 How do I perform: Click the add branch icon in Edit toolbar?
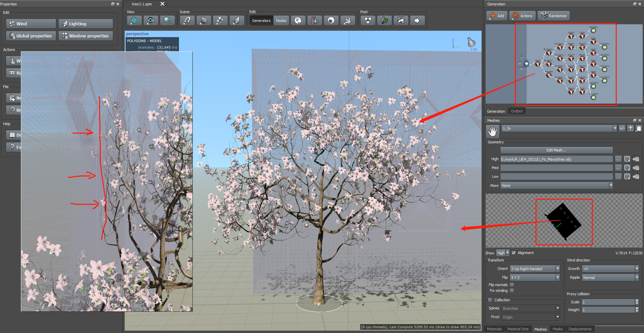click(314, 21)
